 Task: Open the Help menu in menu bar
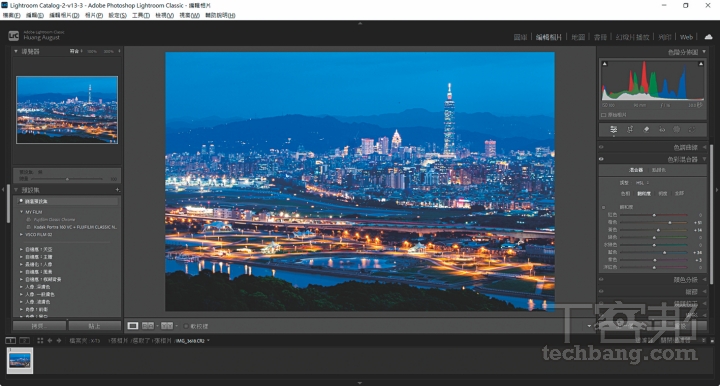click(x=220, y=15)
